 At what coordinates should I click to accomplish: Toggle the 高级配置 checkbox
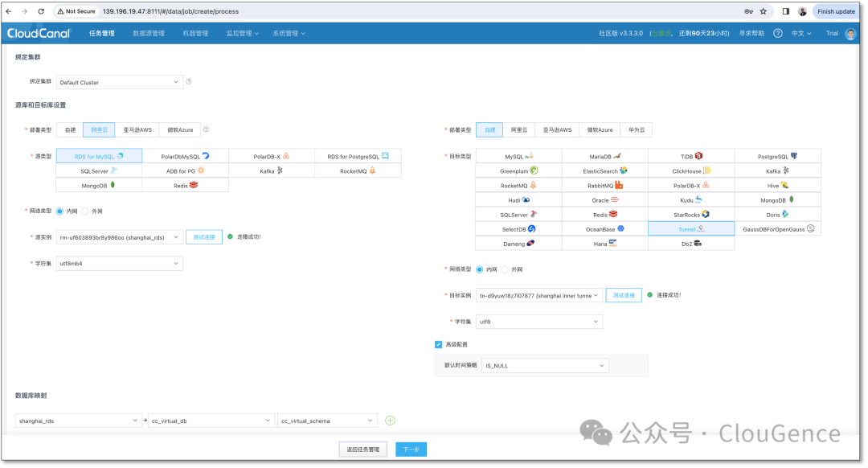[439, 344]
